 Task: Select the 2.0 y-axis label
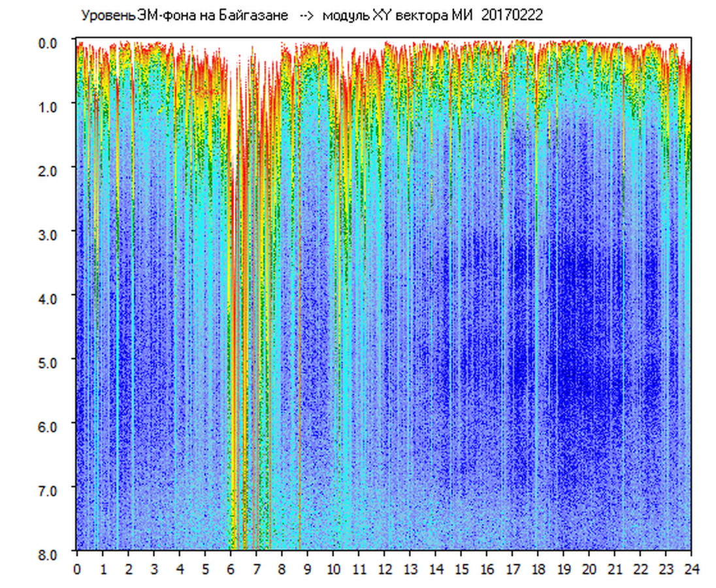(49, 170)
